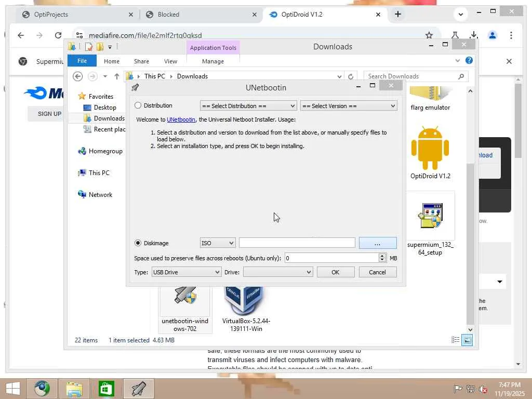The image size is (532, 399).
Task: Click the OK button in UNetbootin
Action: pos(336,272)
